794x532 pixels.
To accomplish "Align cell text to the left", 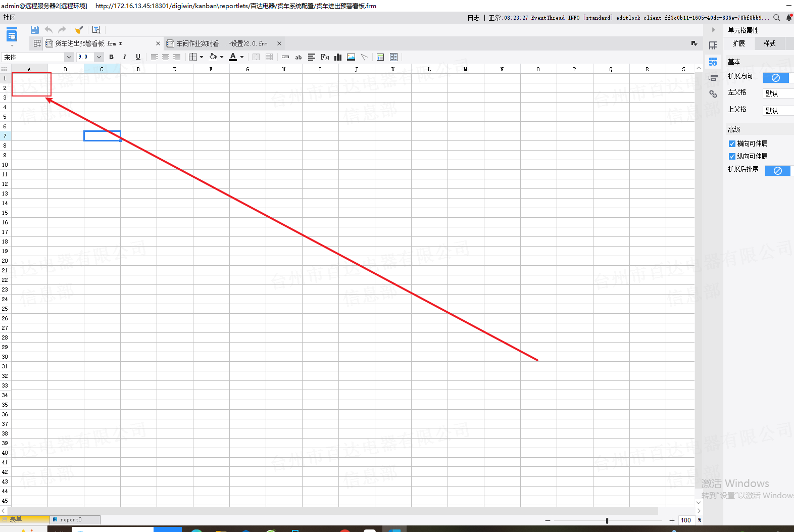I will click(155, 57).
